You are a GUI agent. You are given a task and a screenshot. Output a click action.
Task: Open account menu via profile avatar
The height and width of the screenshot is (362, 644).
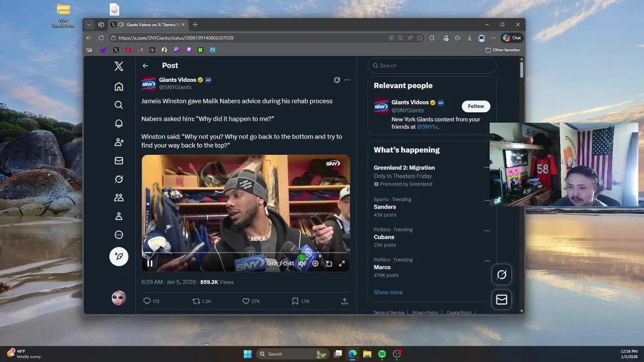[119, 298]
